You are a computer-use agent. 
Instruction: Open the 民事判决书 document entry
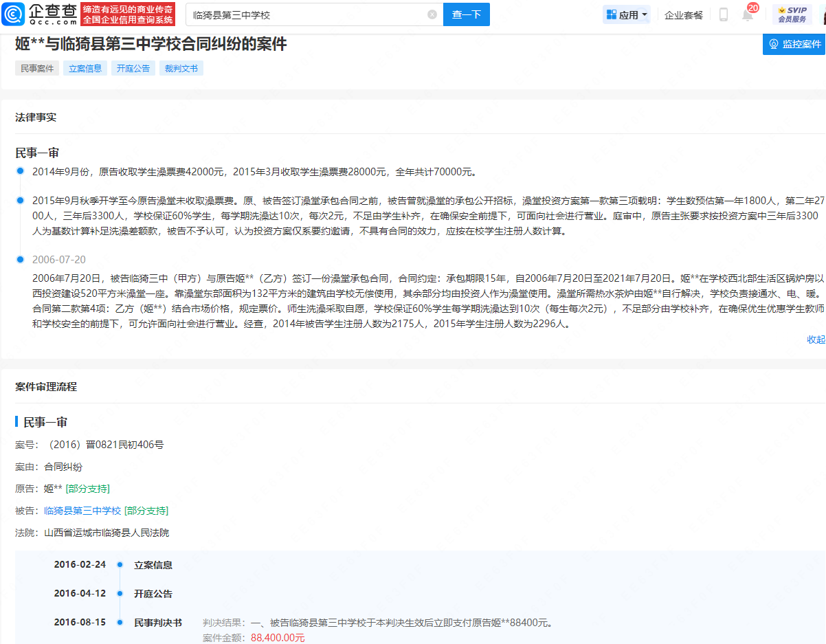(157, 623)
